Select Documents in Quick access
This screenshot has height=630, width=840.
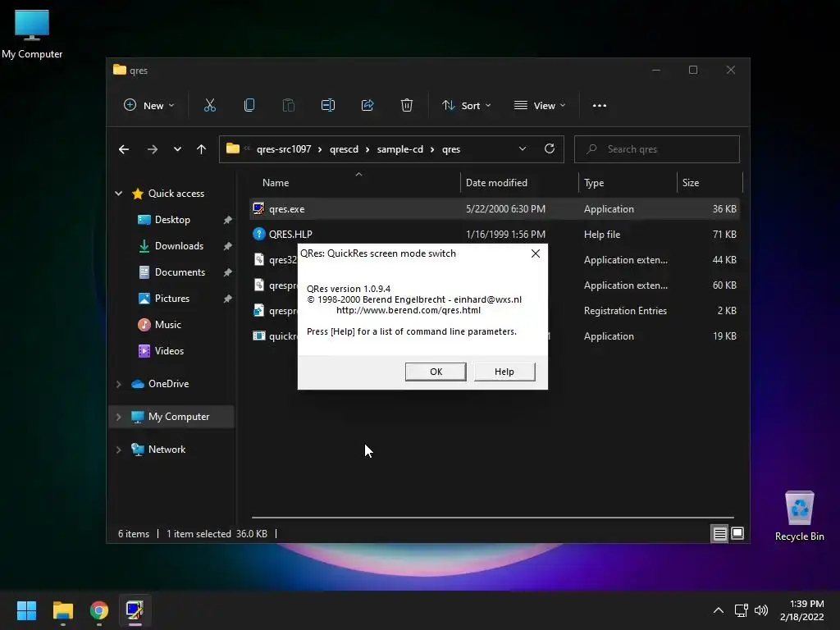180,272
